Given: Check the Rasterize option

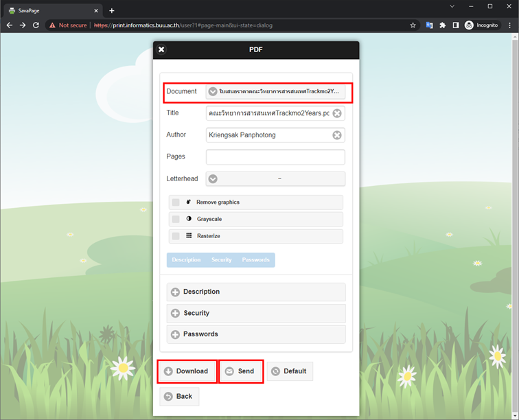Looking at the screenshot, I should [x=176, y=236].
